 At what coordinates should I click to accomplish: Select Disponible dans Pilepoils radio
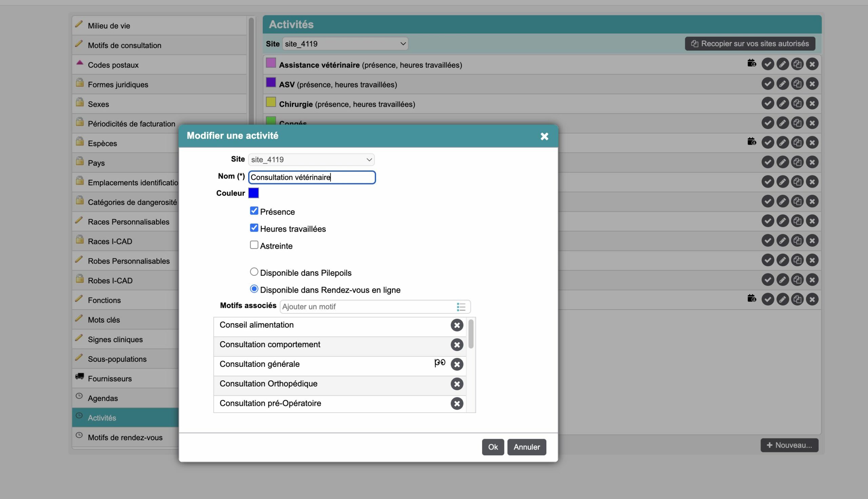pyautogui.click(x=254, y=272)
